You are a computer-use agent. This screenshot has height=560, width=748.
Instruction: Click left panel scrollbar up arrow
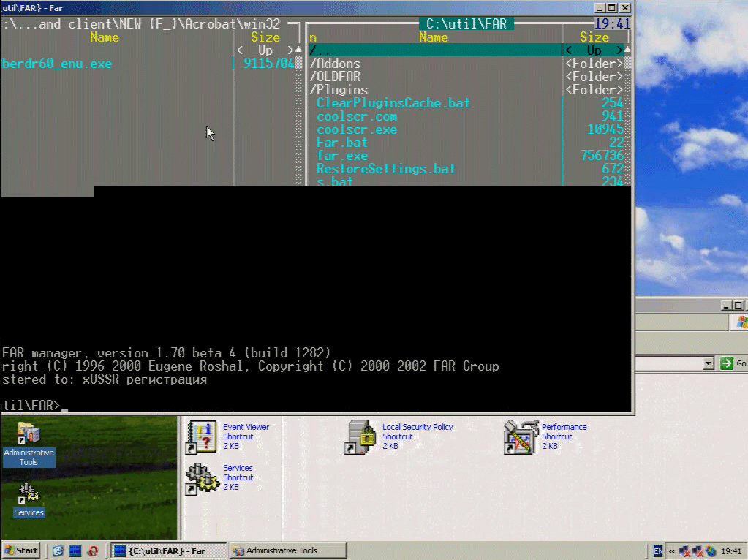298,50
